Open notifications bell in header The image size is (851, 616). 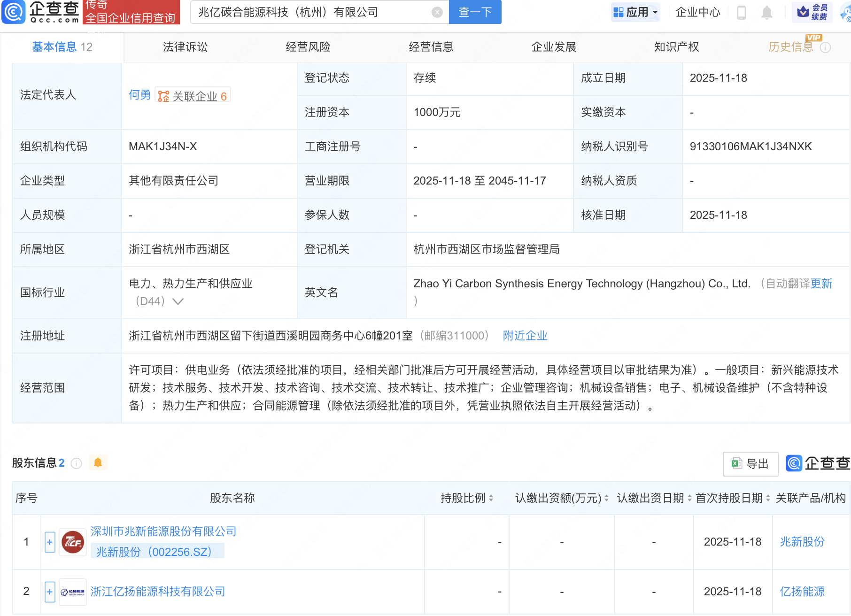(766, 13)
